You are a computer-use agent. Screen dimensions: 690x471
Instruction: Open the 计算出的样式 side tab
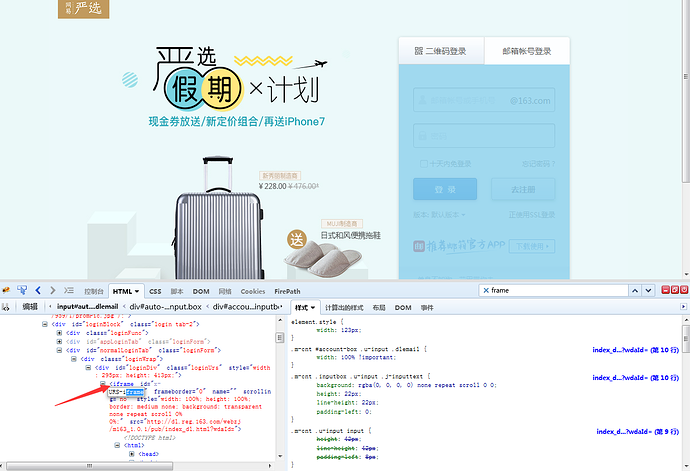click(344, 308)
